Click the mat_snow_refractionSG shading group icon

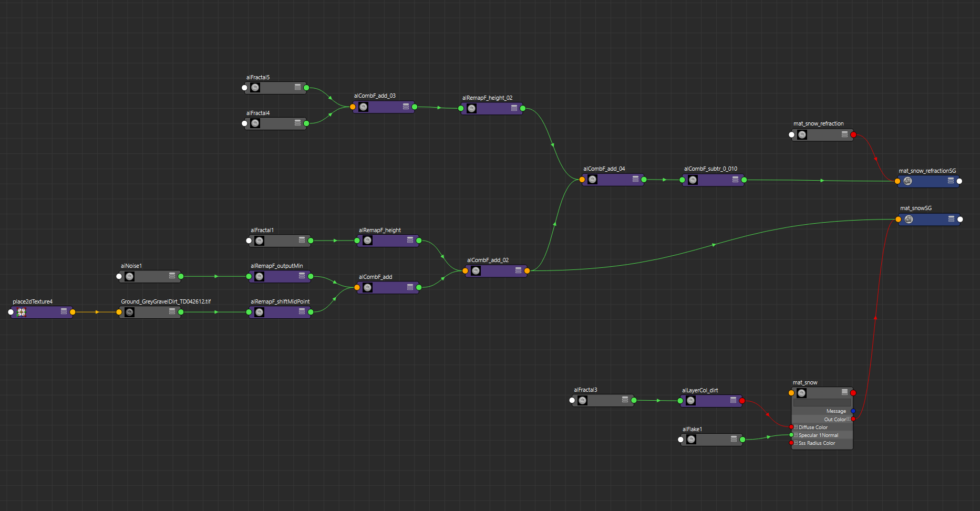coord(908,181)
